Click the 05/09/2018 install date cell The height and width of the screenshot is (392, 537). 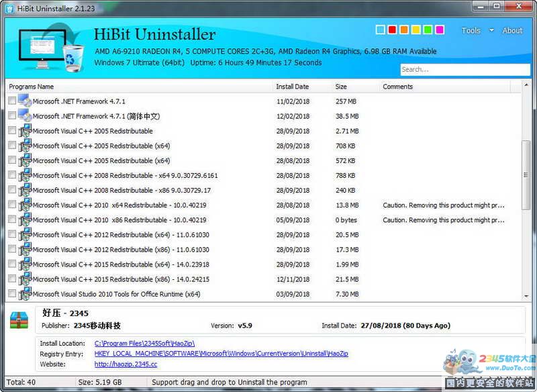tap(293, 219)
